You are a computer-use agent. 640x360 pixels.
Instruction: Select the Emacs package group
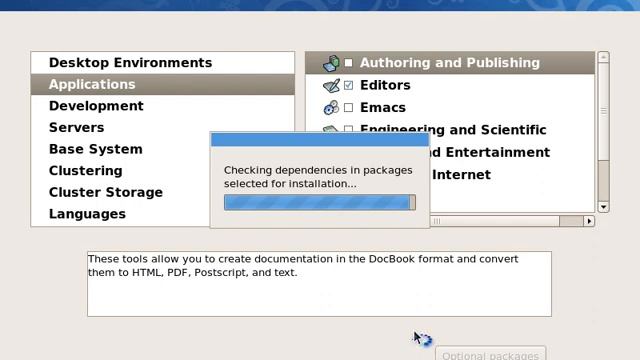450,108
